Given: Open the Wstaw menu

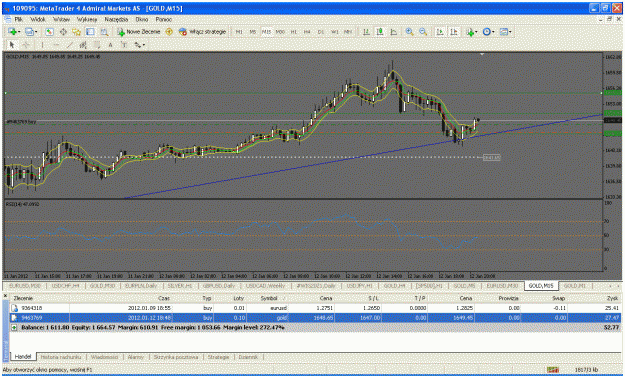Looking at the screenshot, I should tap(61, 19).
